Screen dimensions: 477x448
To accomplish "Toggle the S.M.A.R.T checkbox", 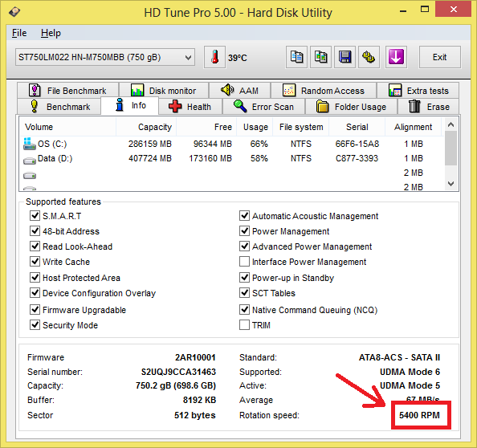I will click(35, 216).
